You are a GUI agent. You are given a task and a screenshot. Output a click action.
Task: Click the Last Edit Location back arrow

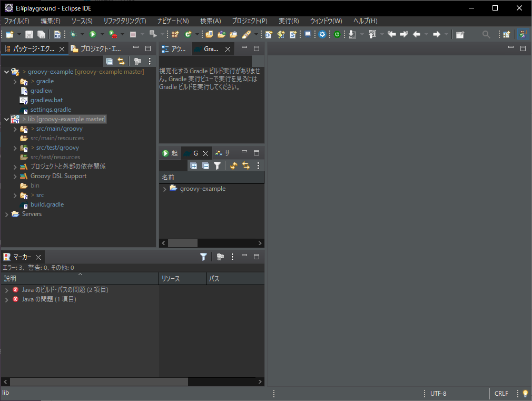[x=391, y=34]
